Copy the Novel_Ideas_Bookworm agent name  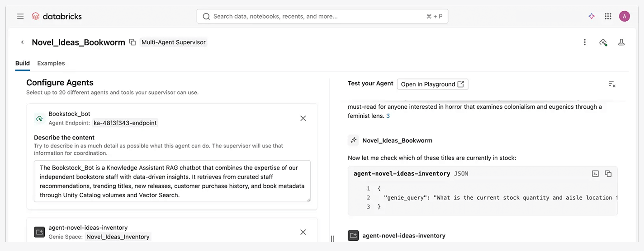coord(133,42)
